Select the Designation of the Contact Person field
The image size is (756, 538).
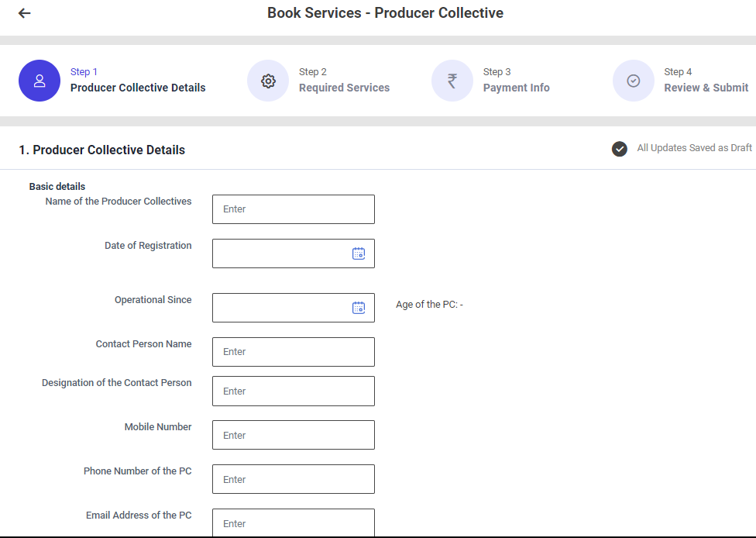(293, 391)
